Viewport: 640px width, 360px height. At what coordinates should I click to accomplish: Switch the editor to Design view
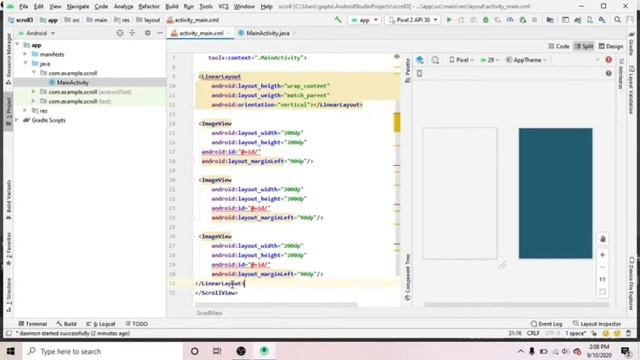coord(611,46)
